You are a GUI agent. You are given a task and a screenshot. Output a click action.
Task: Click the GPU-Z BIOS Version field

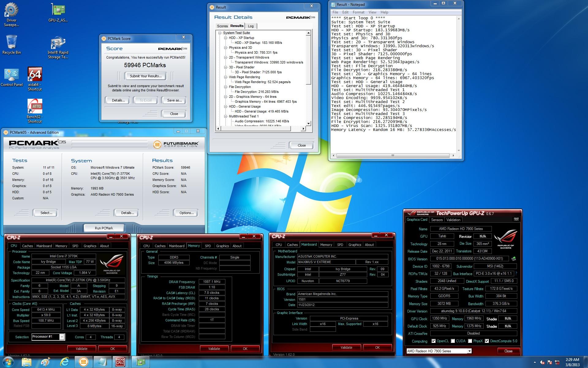point(469,259)
